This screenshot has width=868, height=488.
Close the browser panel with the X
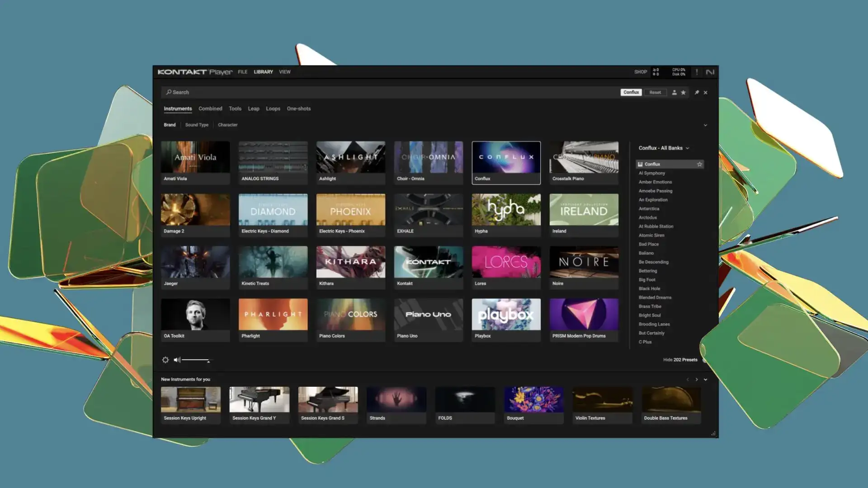(x=705, y=92)
